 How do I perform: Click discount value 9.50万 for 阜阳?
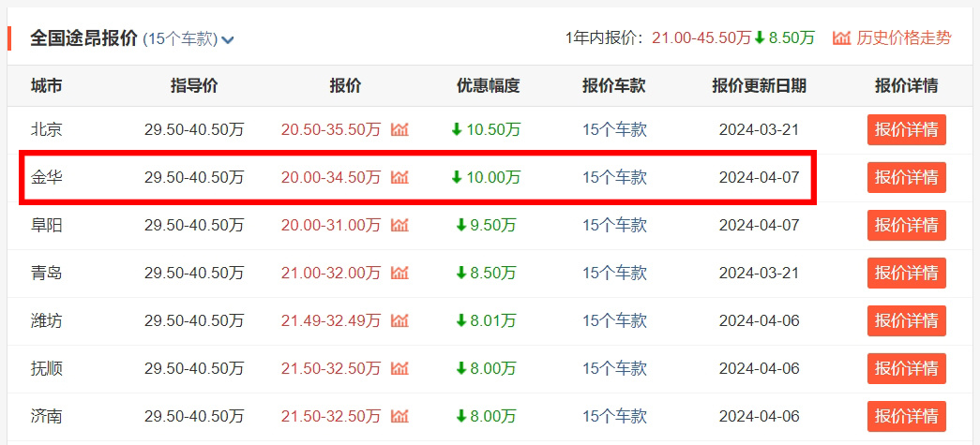pos(493,225)
